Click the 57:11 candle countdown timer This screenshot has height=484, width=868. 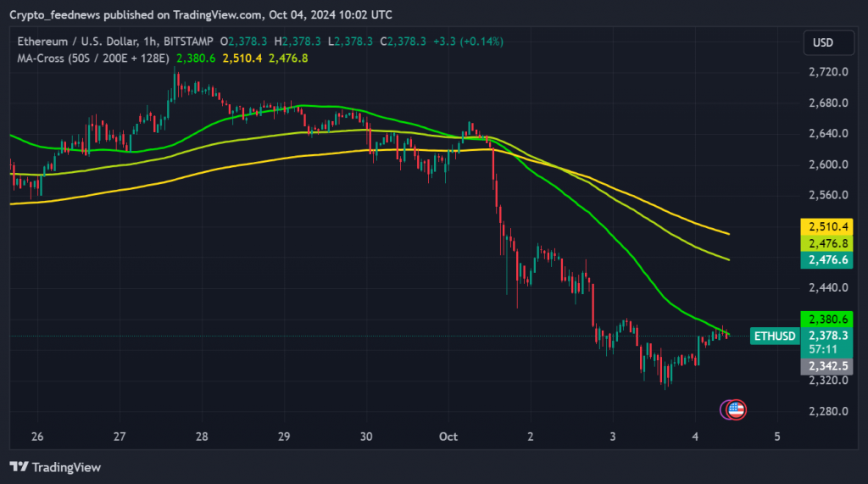[x=825, y=349]
